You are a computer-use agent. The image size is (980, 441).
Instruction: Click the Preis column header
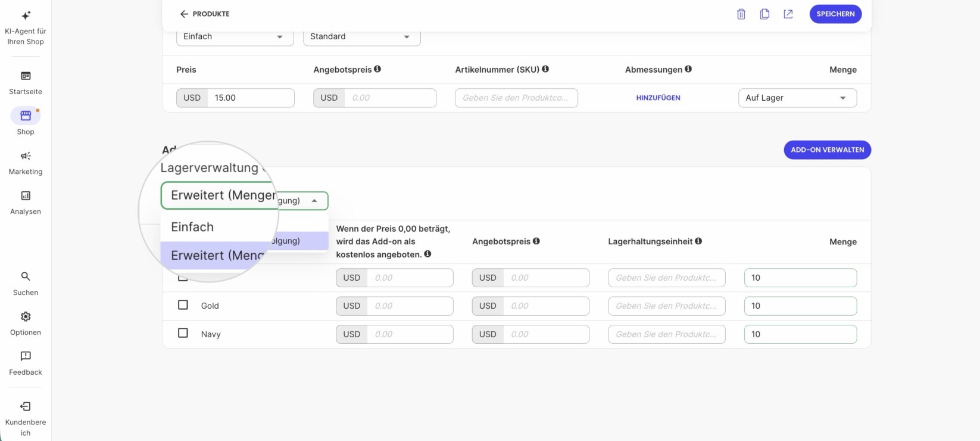click(x=186, y=70)
